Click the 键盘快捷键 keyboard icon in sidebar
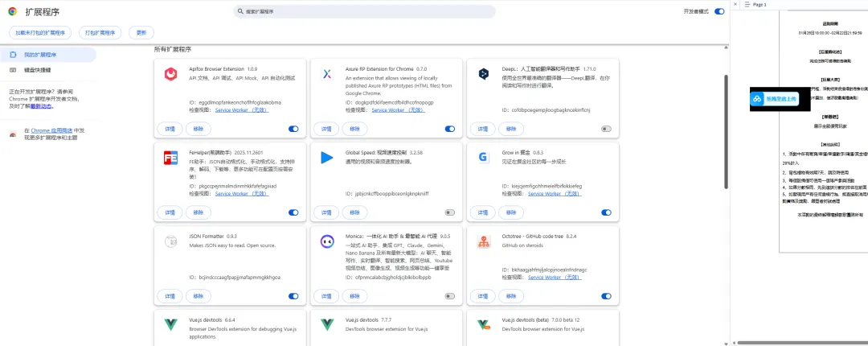 (x=13, y=70)
